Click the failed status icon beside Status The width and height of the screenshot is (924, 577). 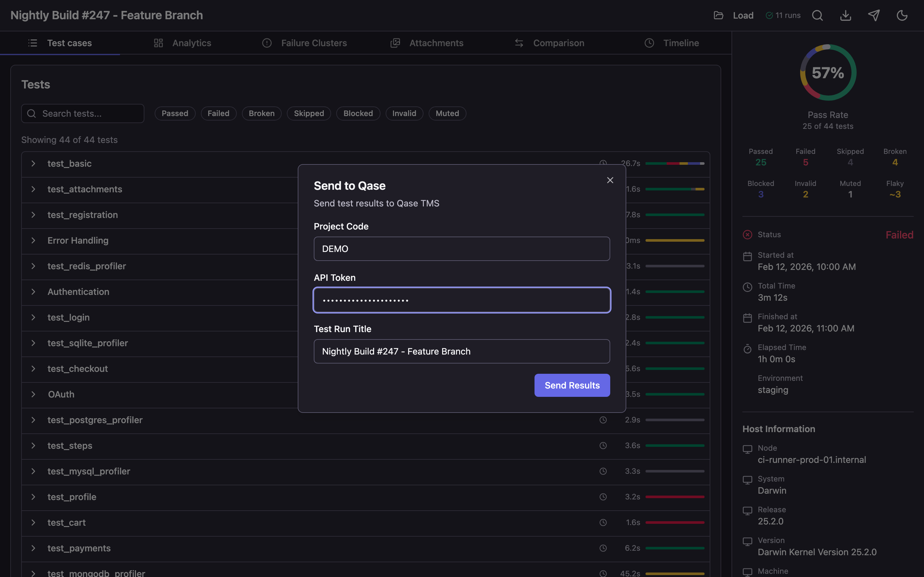tap(747, 234)
